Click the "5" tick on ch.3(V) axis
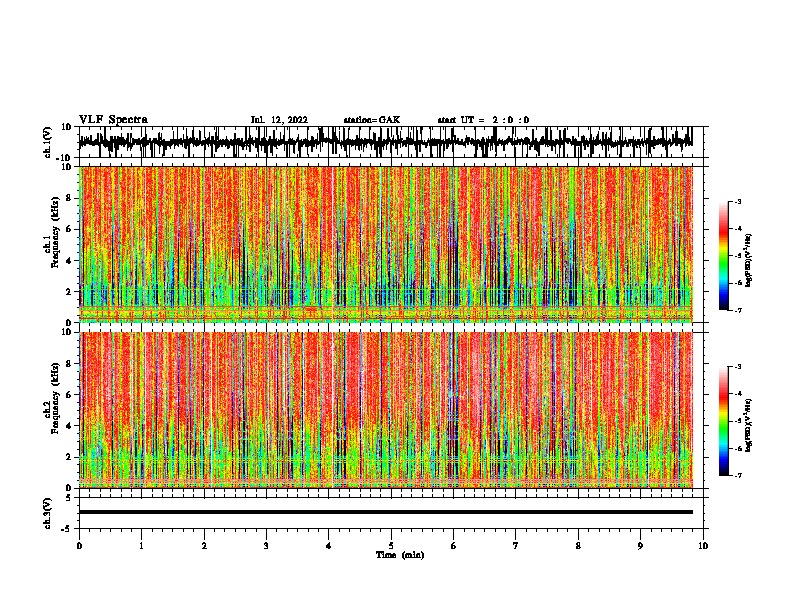Viewport: 792px width, 612px height. pyautogui.click(x=69, y=498)
